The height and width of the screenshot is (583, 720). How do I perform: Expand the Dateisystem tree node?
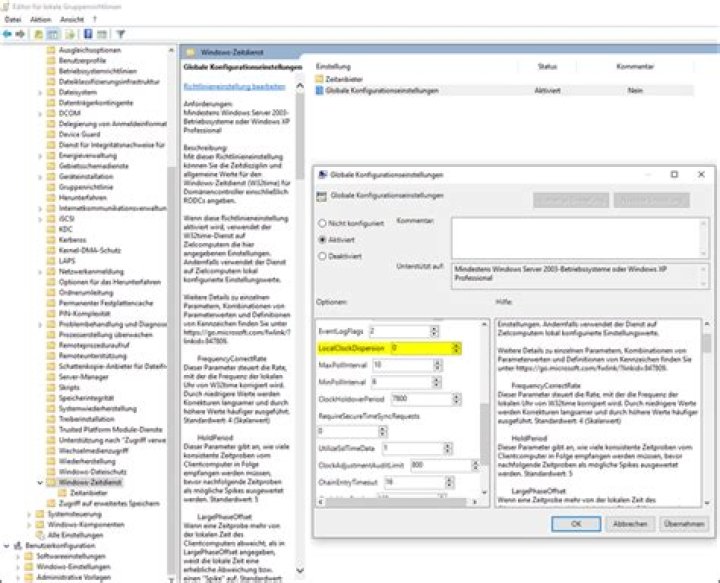coord(40,92)
